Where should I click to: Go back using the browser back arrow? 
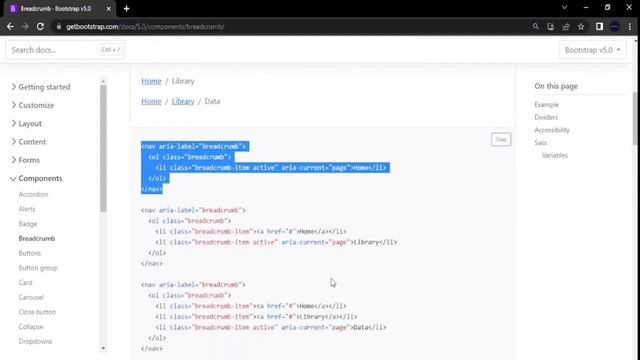(x=10, y=27)
